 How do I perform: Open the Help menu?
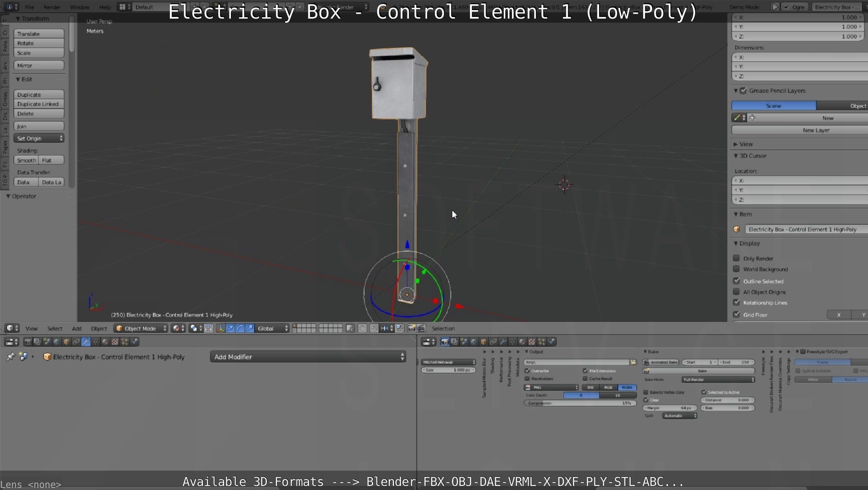[x=105, y=7]
